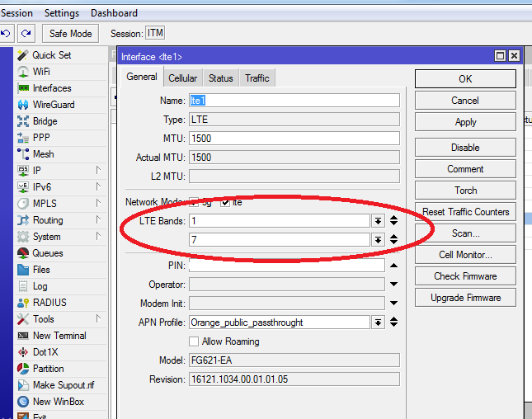Switch to the Traffic tab
532x419 pixels.
[257, 78]
